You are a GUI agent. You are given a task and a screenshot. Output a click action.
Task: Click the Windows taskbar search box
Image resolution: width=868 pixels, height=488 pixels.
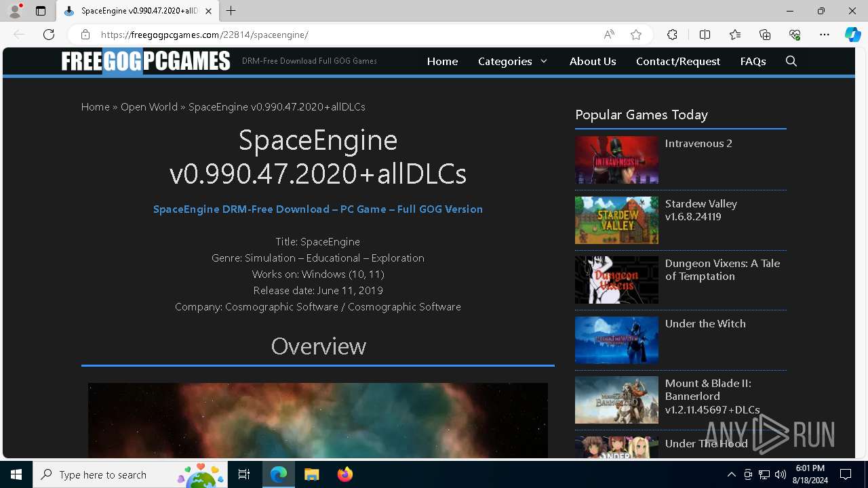(x=130, y=474)
